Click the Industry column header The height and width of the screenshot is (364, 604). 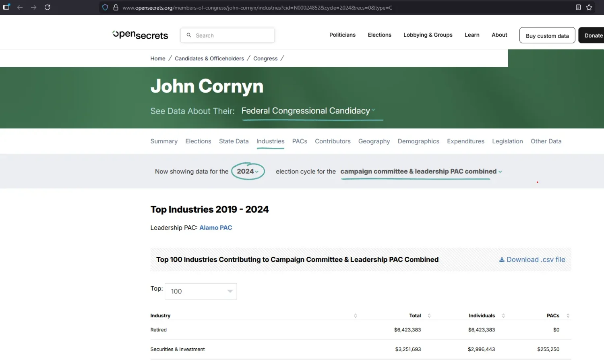coord(160,316)
